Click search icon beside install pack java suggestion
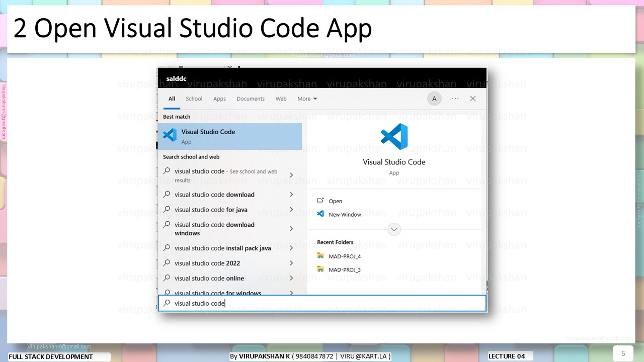 pos(167,247)
